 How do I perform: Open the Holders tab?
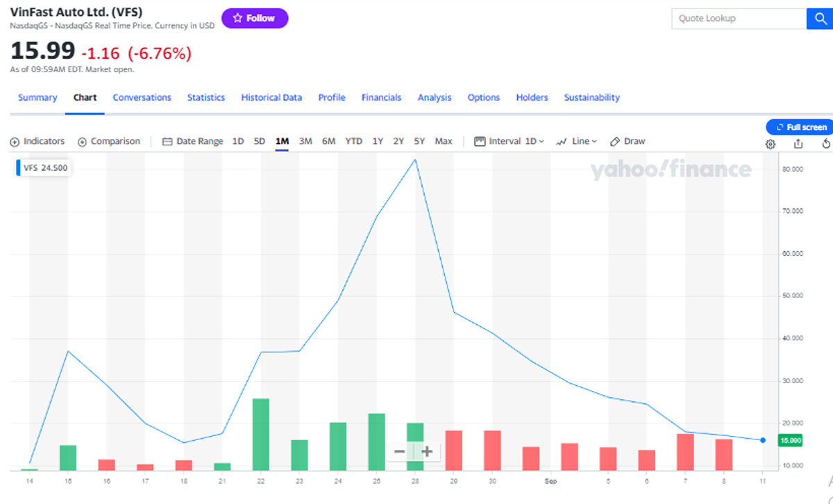point(532,98)
